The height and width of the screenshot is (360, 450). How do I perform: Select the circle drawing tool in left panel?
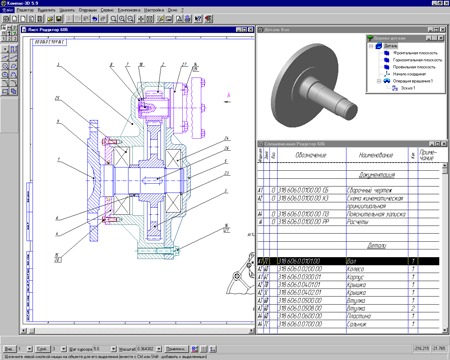point(5,66)
